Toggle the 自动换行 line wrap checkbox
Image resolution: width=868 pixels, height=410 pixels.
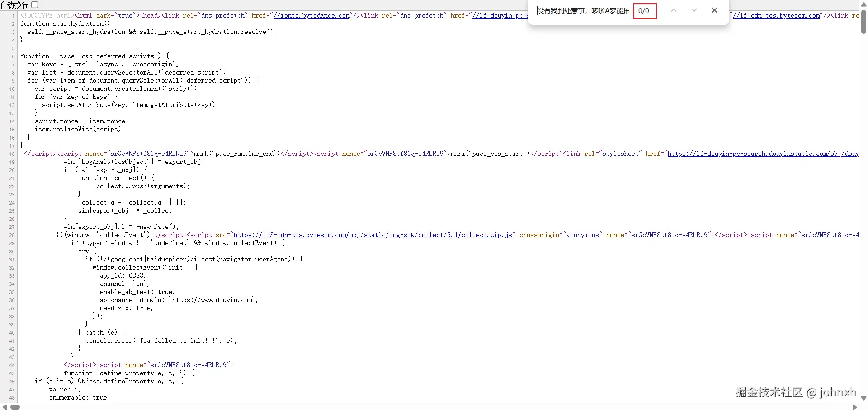point(34,5)
